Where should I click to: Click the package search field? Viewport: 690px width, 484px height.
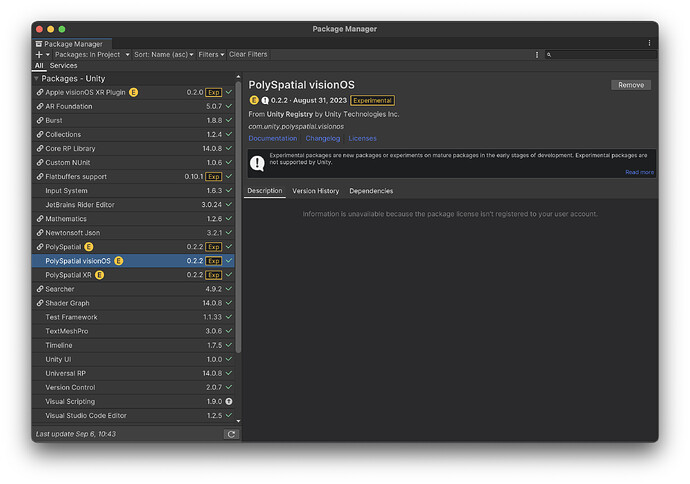(601, 55)
